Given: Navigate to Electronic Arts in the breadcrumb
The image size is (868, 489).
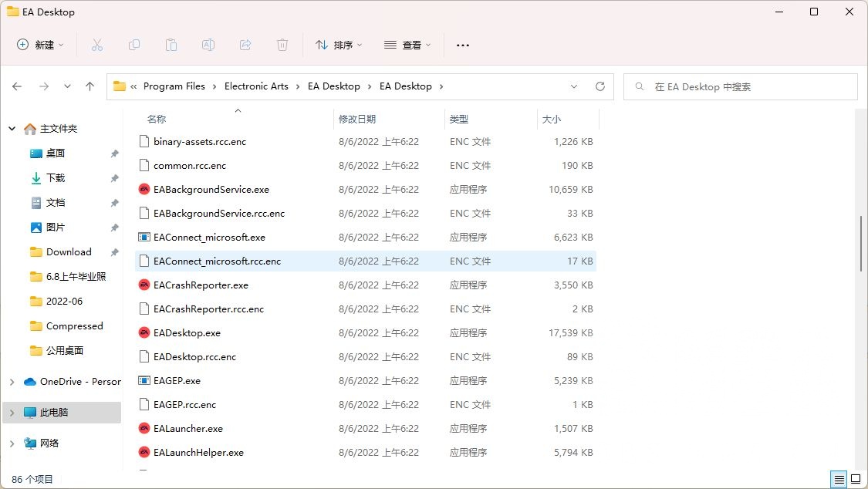Looking at the screenshot, I should (x=256, y=86).
